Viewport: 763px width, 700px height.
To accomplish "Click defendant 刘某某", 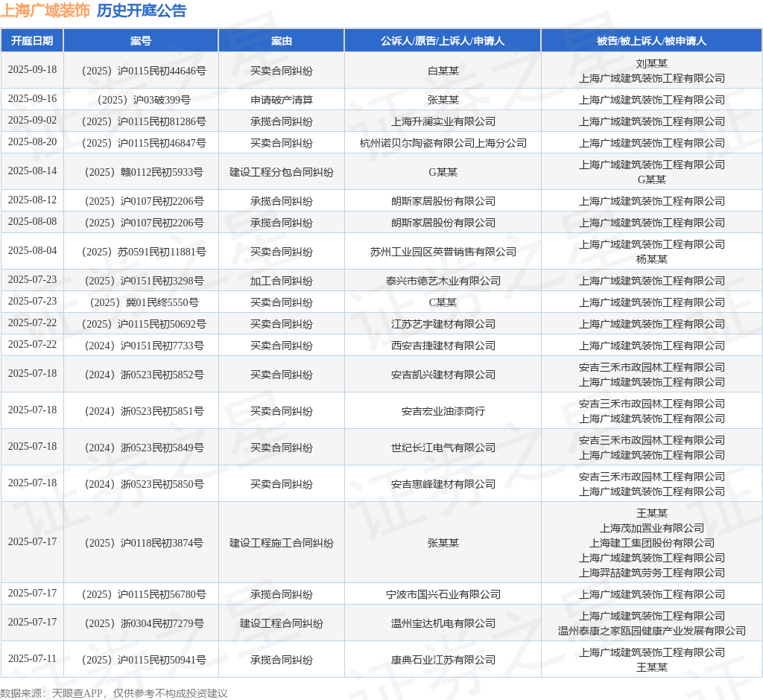I will pyautogui.click(x=651, y=64).
